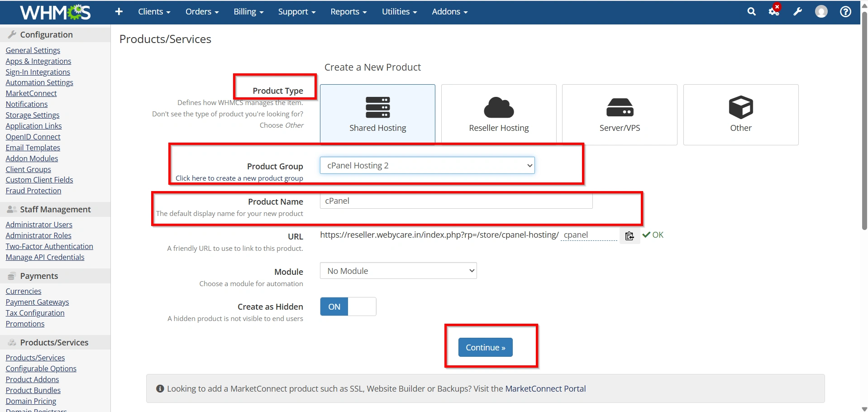
Task: Open Apps & Integrations link
Action: 38,61
